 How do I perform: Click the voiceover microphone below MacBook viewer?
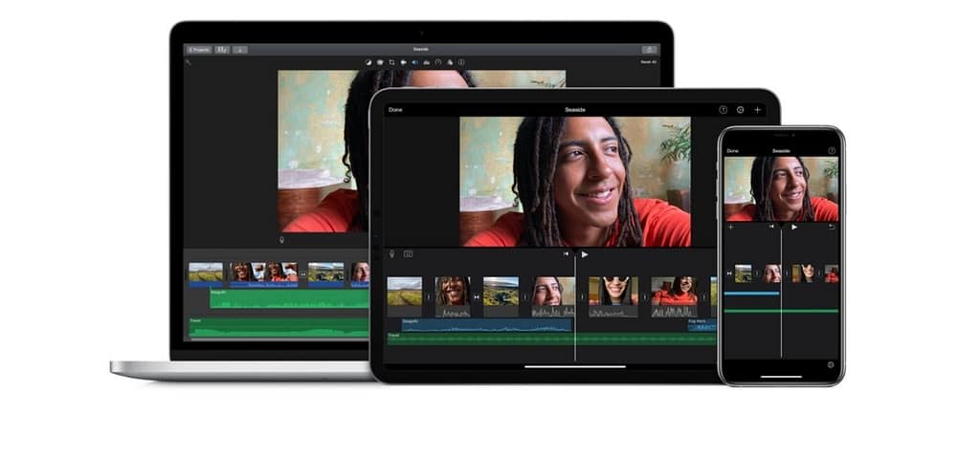pos(281,240)
